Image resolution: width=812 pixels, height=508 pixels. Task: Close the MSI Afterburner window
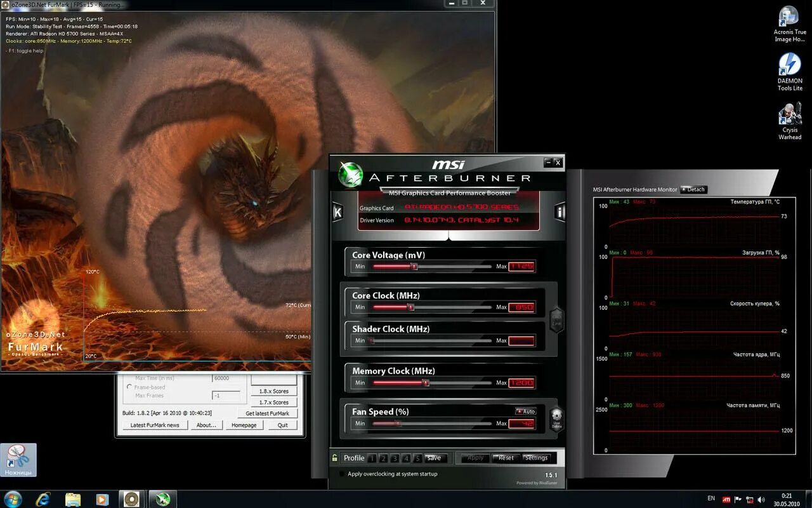558,163
